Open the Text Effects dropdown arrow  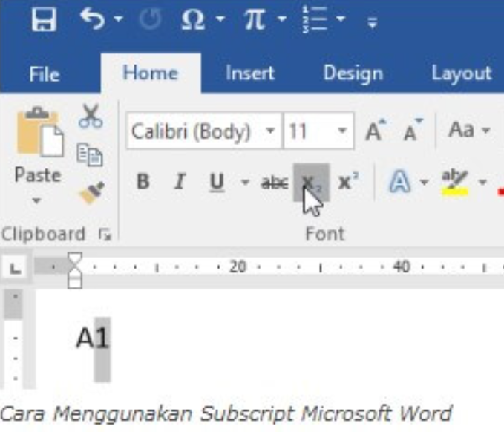click(425, 183)
